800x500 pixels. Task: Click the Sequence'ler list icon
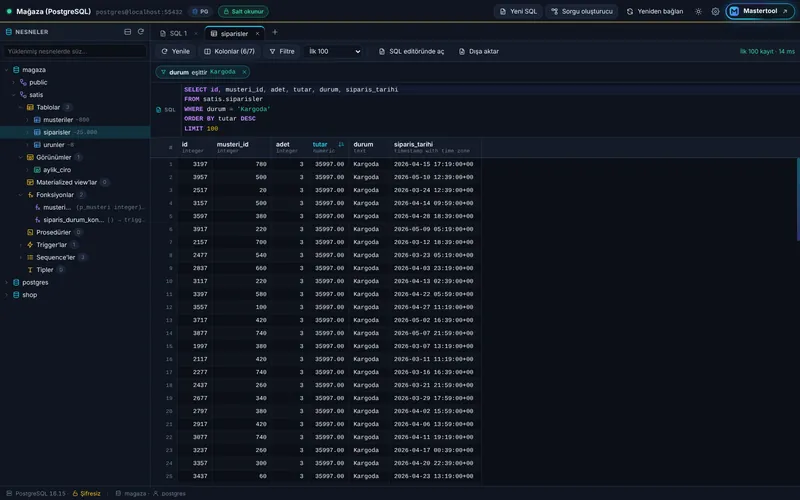[30, 257]
